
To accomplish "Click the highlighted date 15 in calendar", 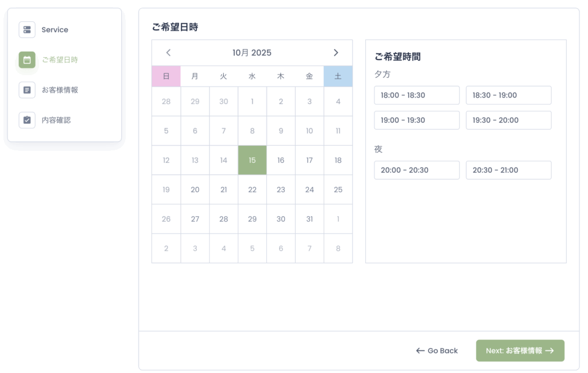I will (x=252, y=160).
